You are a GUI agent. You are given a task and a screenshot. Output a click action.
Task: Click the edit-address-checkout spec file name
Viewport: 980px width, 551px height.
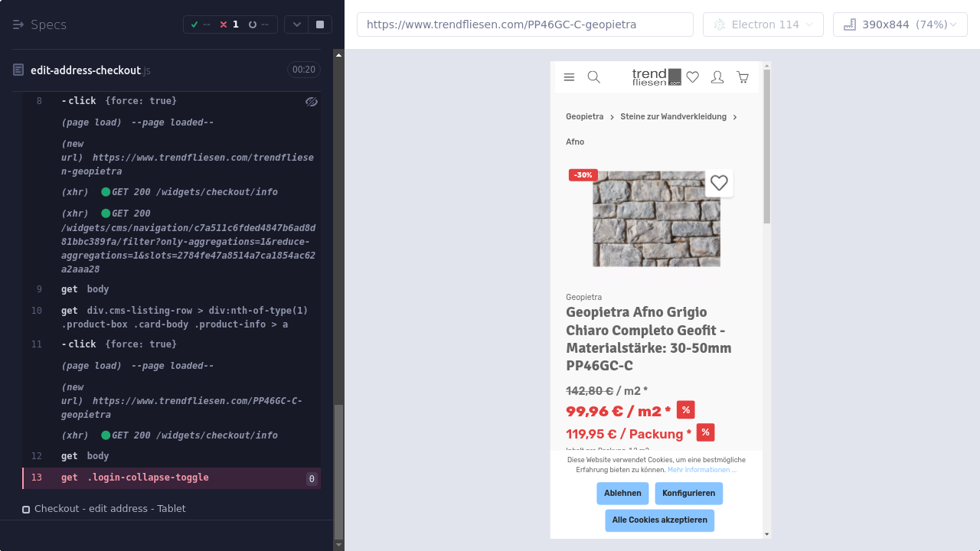pyautogui.click(x=86, y=70)
